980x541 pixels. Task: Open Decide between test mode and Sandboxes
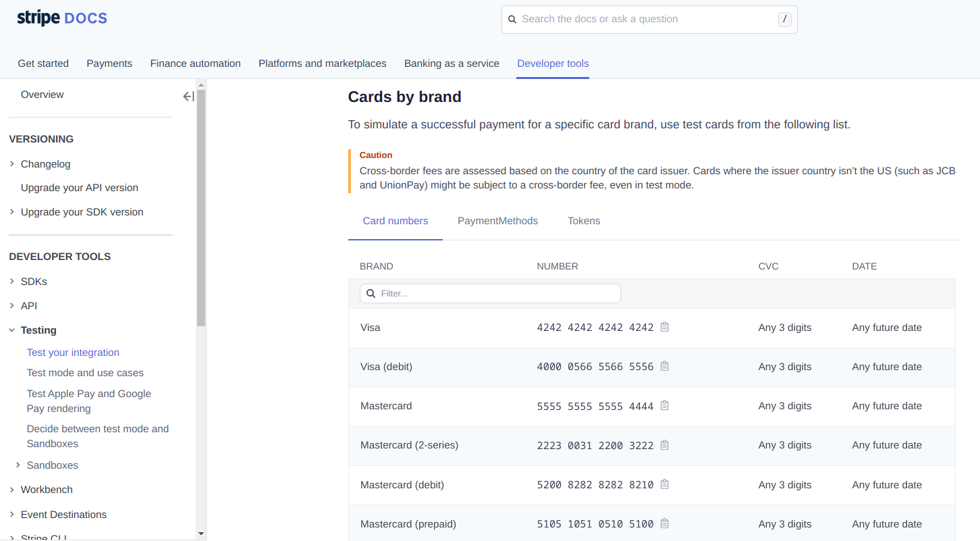tap(98, 436)
